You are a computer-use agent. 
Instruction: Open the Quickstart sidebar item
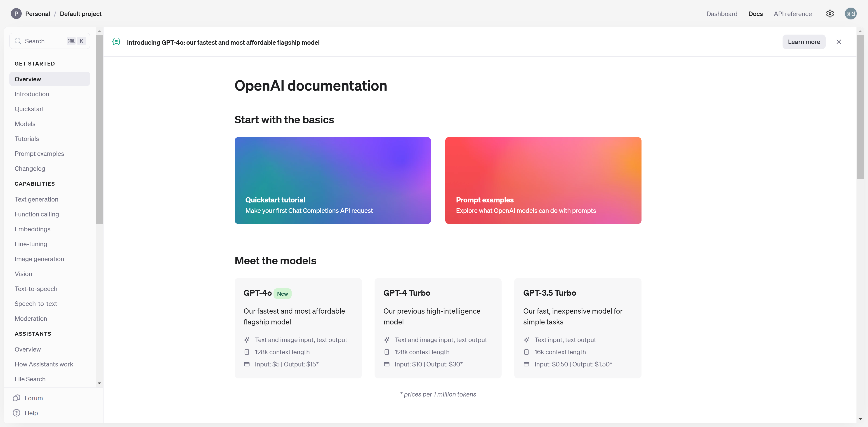[29, 109]
